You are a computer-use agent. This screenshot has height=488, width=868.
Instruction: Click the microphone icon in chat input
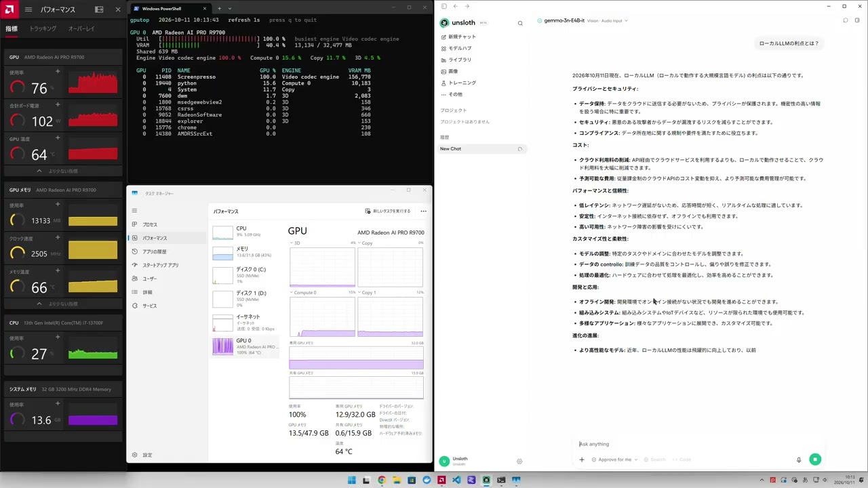(x=799, y=460)
